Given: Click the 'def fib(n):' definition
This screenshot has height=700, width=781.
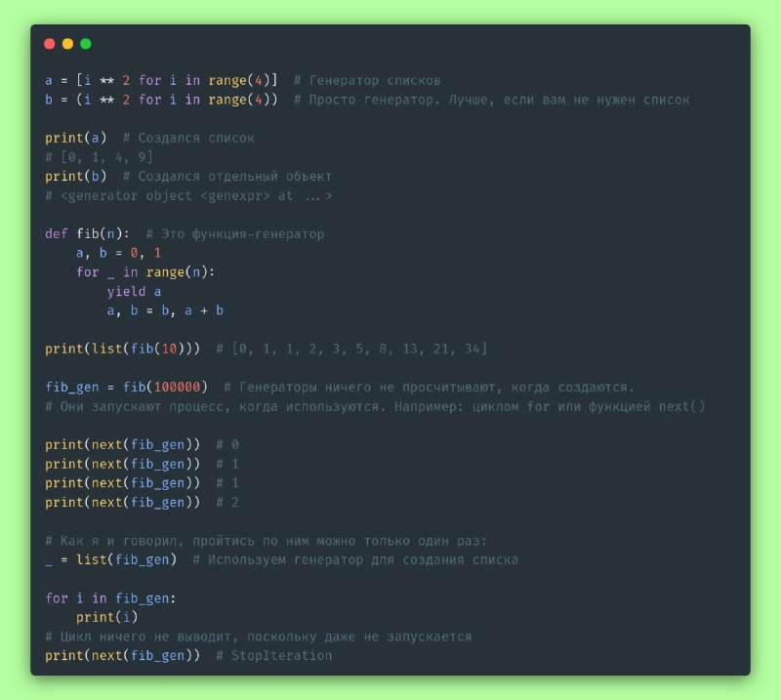Looking at the screenshot, I should (87, 233).
